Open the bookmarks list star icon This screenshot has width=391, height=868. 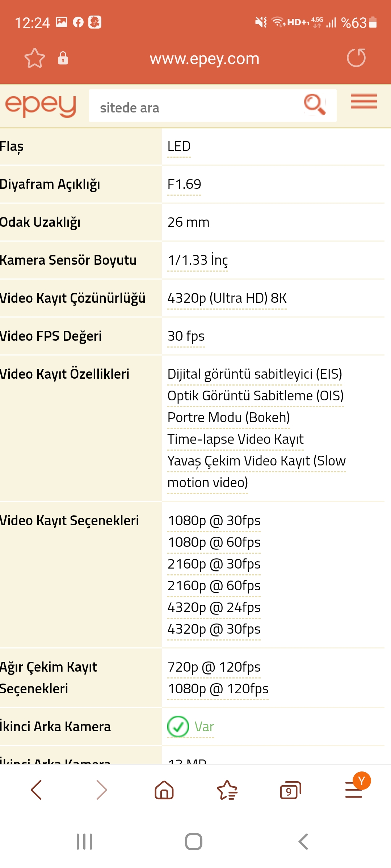(x=227, y=790)
